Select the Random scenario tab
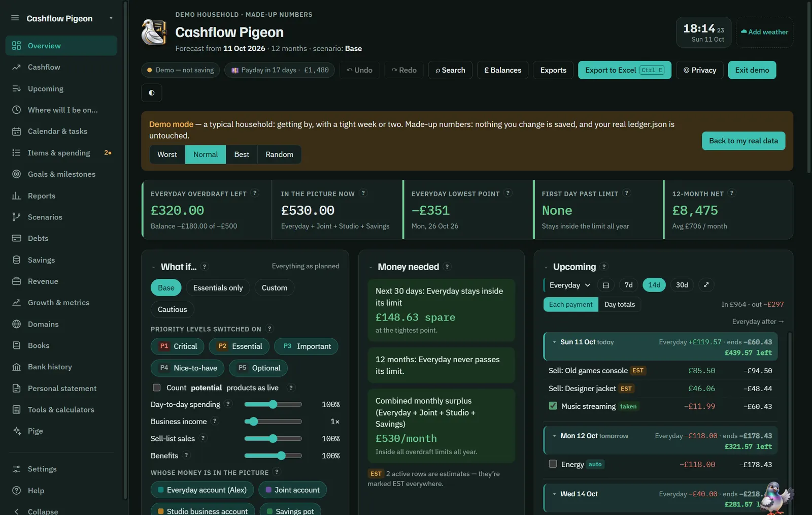The height and width of the screenshot is (515, 812). tap(279, 154)
